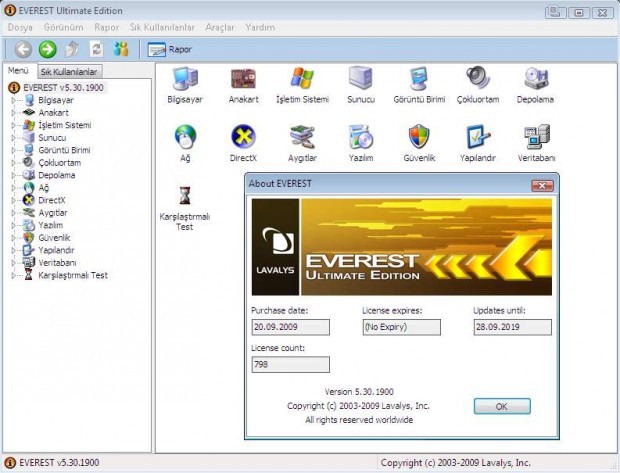
Task: Open the Sık Kullanılanlar menu in menu bar
Action: pyautogui.click(x=162, y=27)
